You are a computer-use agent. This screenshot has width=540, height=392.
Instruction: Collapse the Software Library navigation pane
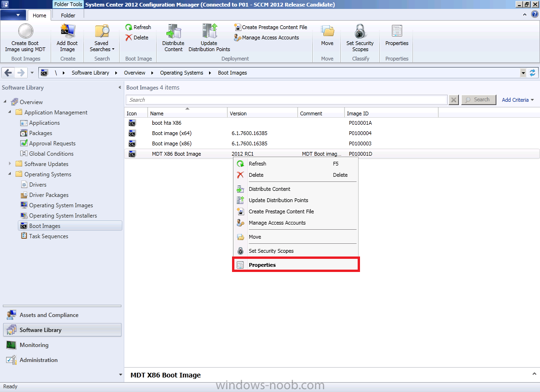point(120,88)
